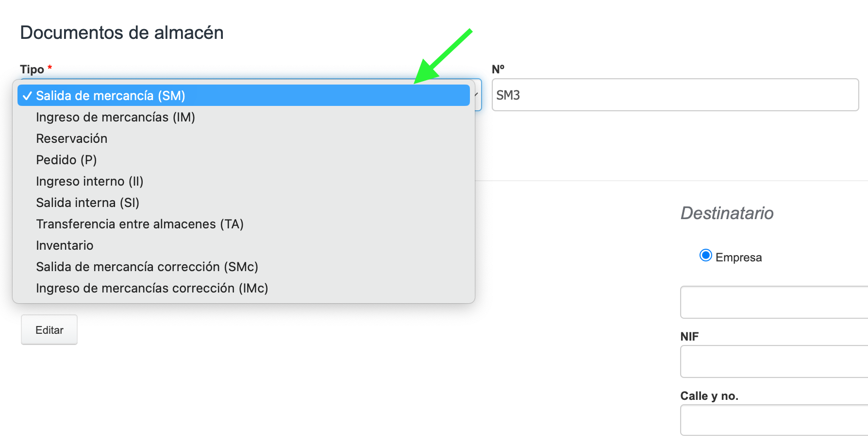Focus the Calle y no. input field
Image resolution: width=868 pixels, height=447 pixels.
coord(774,420)
